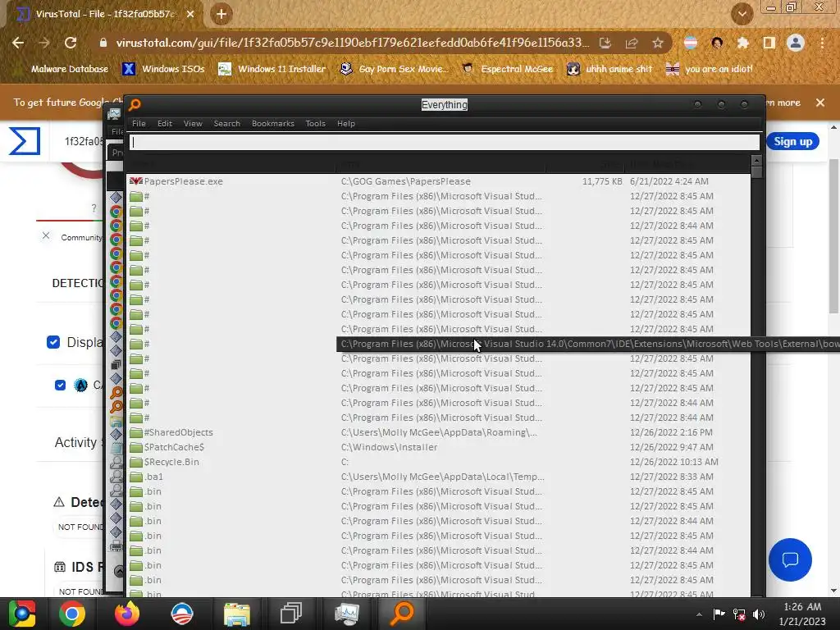Click the VirusTotal logo
Image resolution: width=840 pixels, height=630 pixels.
coord(25,141)
